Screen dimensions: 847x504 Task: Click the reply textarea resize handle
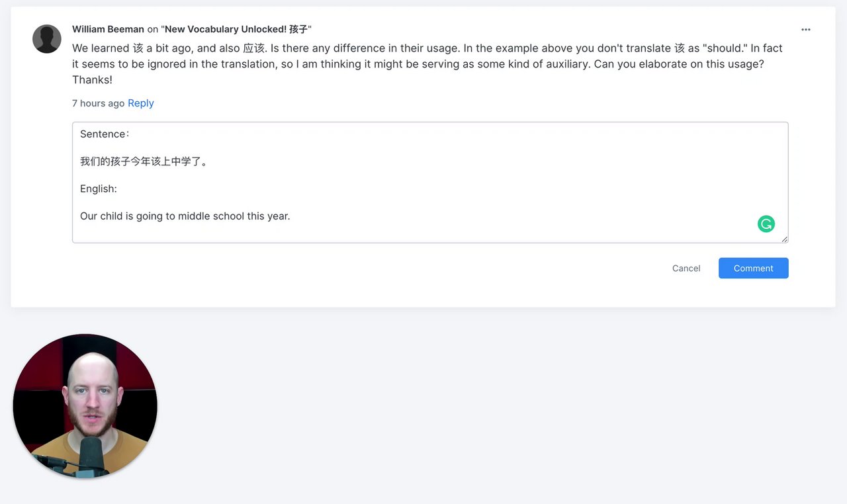click(784, 239)
